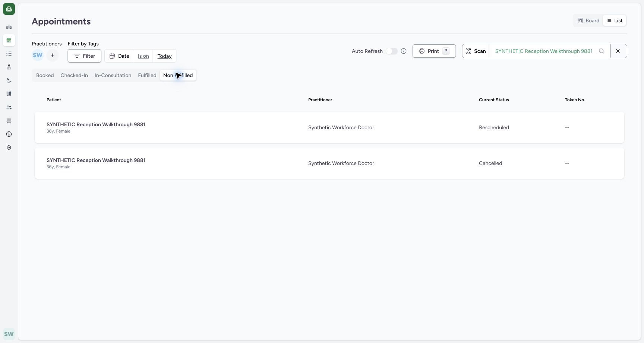Open the Today date value picker

(x=164, y=56)
